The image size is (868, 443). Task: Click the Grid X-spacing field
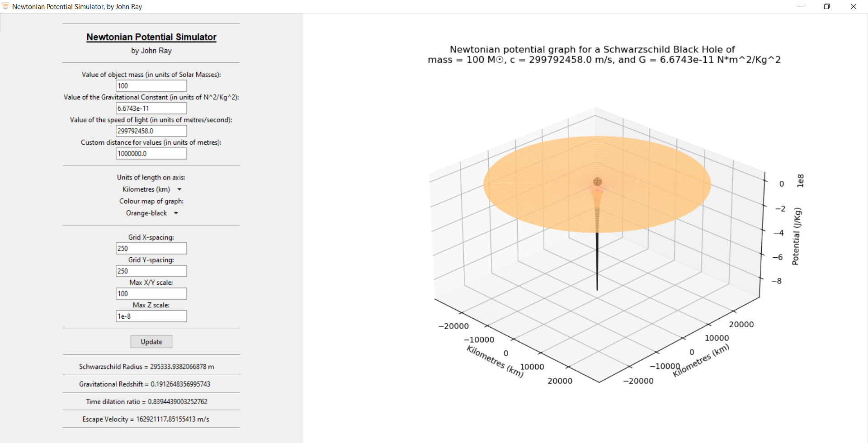(151, 249)
